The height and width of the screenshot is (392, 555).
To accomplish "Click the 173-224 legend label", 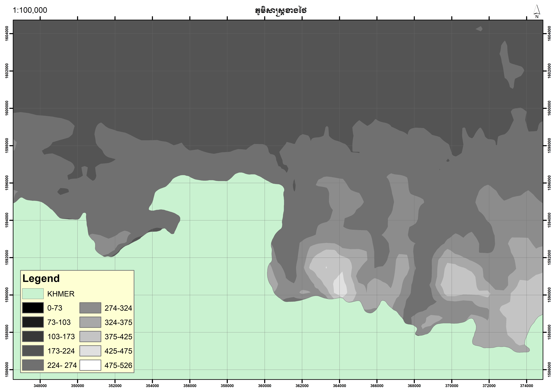I will tap(61, 351).
